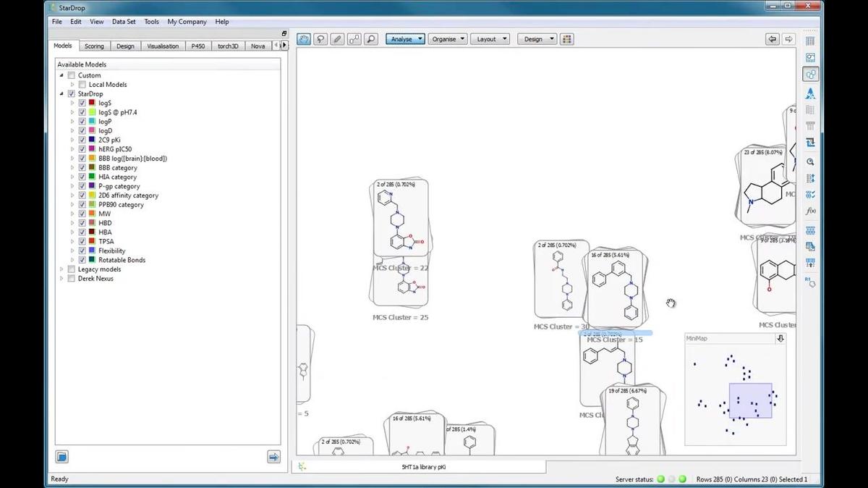Click the grid view icon beside Design dropdown

tap(567, 38)
